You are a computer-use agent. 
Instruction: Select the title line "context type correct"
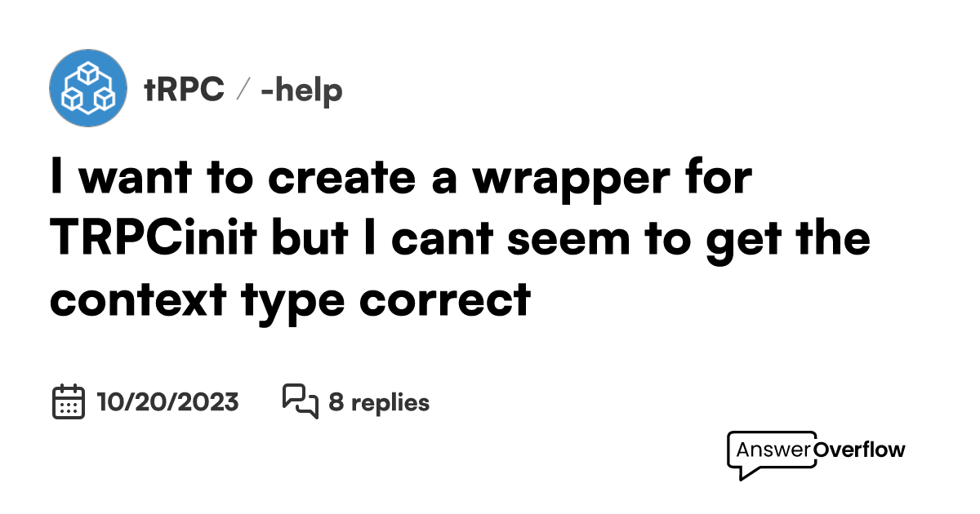291,300
